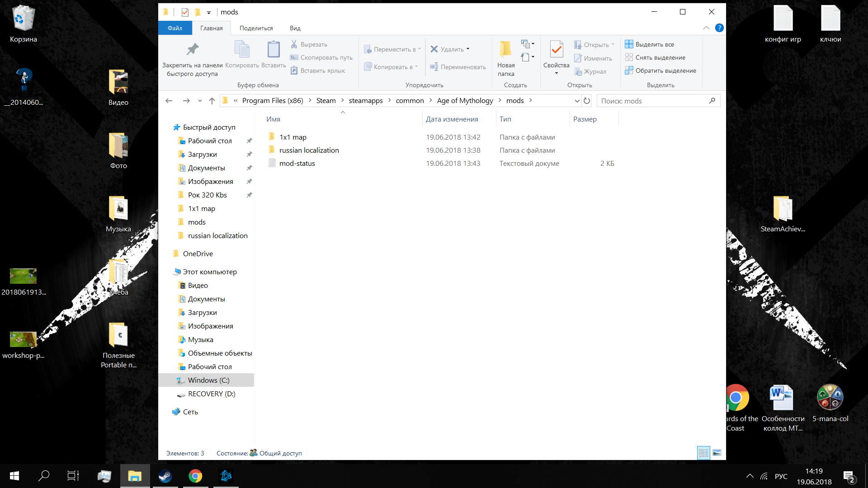Invert selection with Обратить выделение
868x488 pixels.
tap(660, 70)
